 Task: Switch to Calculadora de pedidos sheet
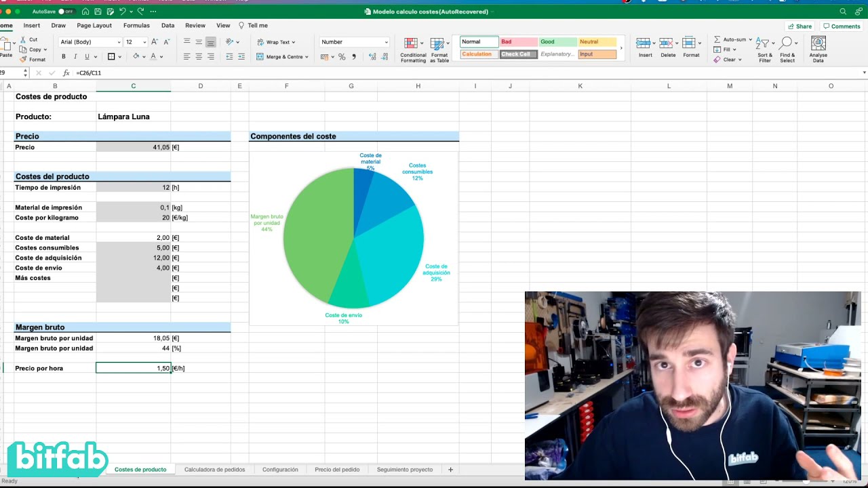(x=214, y=470)
